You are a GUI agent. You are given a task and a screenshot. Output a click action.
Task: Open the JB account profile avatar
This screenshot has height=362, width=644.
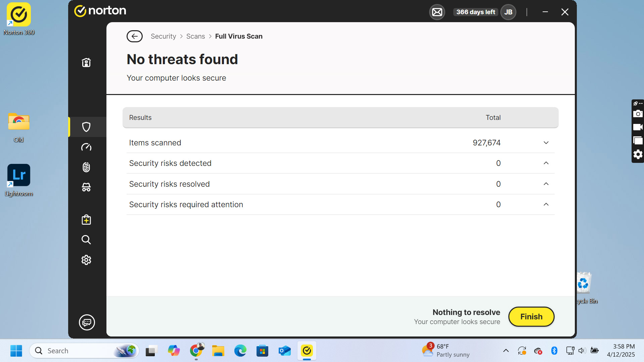pos(508,12)
